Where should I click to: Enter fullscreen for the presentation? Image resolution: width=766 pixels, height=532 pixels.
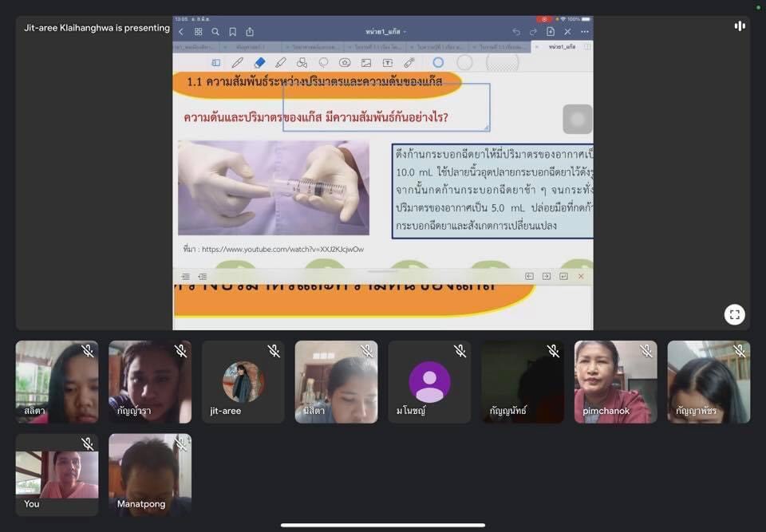tap(734, 314)
